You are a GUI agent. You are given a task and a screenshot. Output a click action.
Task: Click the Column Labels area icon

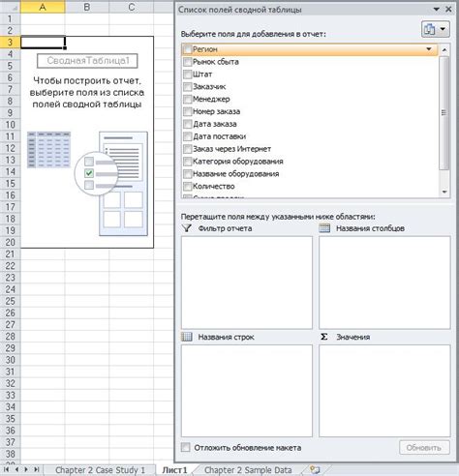pyautogui.click(x=324, y=228)
